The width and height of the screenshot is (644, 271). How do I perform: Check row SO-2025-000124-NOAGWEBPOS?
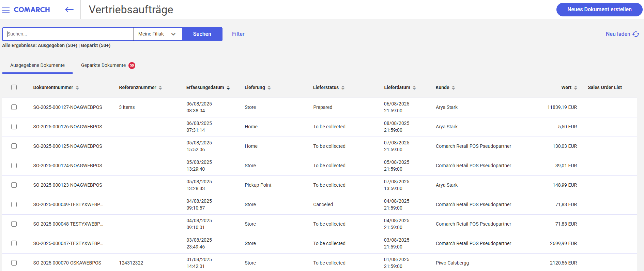[x=14, y=166]
